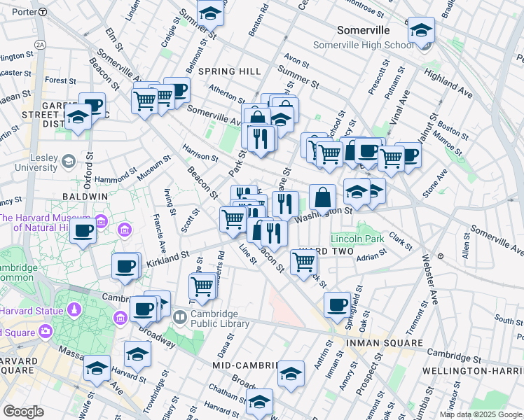
Task: Select the Baldwin neighborhood label
Action: pyautogui.click(x=85, y=197)
